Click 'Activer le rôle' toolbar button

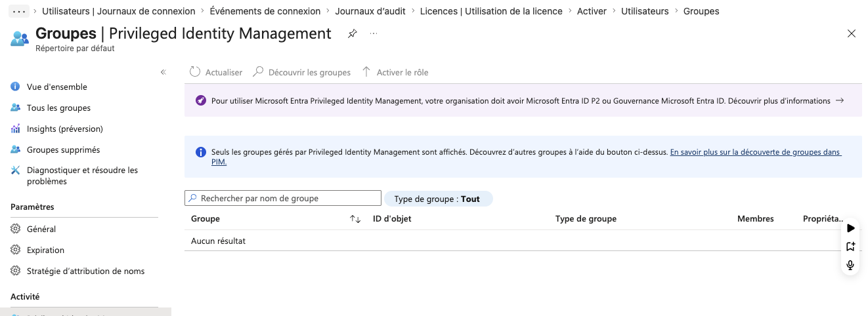(x=395, y=72)
